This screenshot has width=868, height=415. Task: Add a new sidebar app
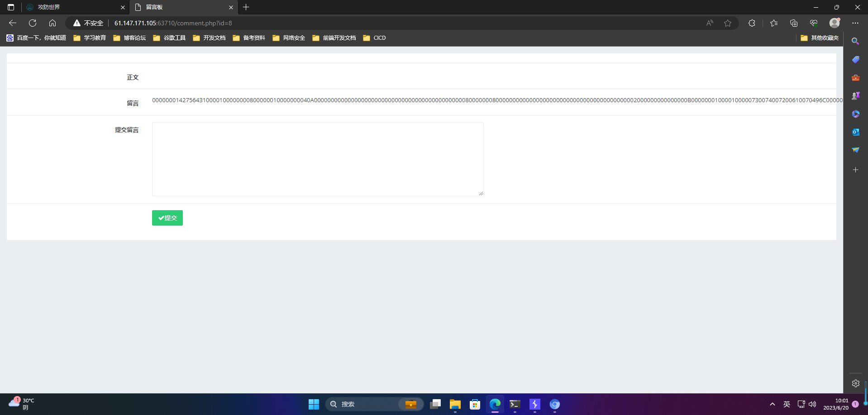pyautogui.click(x=855, y=170)
